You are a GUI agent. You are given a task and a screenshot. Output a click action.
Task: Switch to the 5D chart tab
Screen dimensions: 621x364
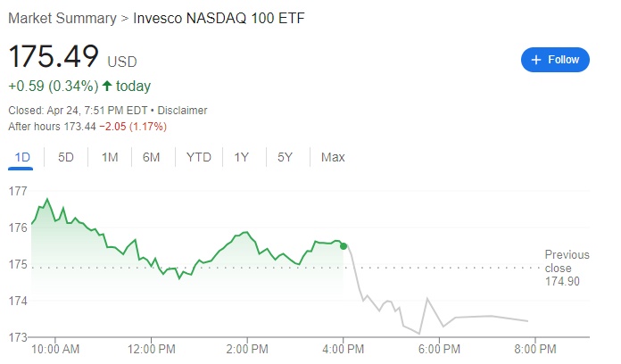66,158
